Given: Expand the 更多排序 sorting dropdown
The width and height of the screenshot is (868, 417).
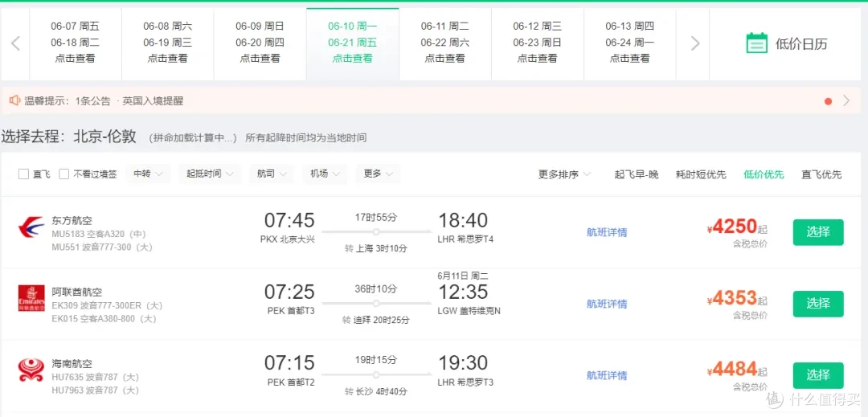Looking at the screenshot, I should coord(564,174).
